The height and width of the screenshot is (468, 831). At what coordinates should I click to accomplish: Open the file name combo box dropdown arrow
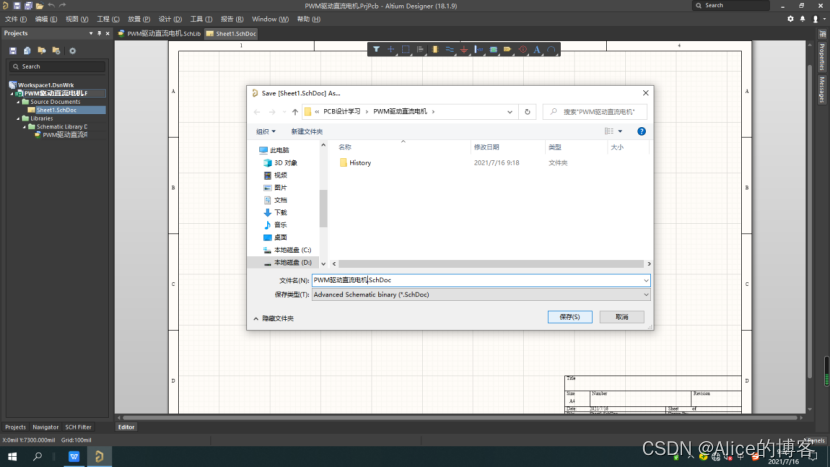click(646, 280)
